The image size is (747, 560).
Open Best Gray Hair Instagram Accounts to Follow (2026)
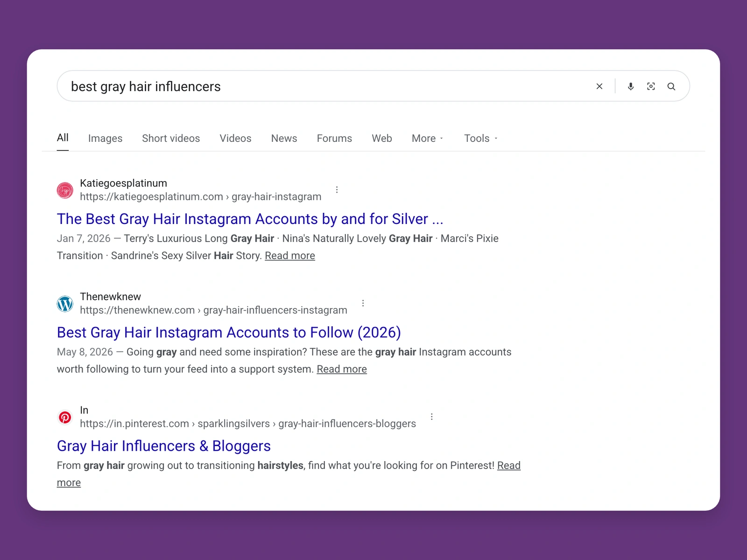pos(229,332)
